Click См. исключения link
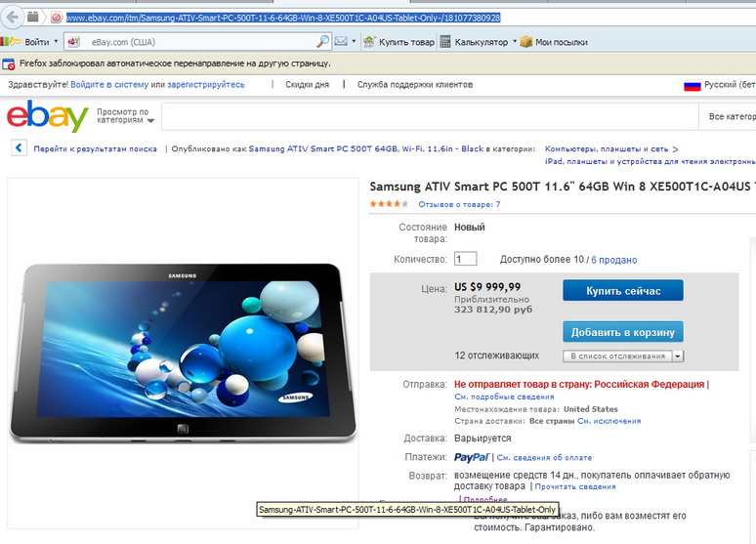The image size is (756, 544). pos(609,421)
